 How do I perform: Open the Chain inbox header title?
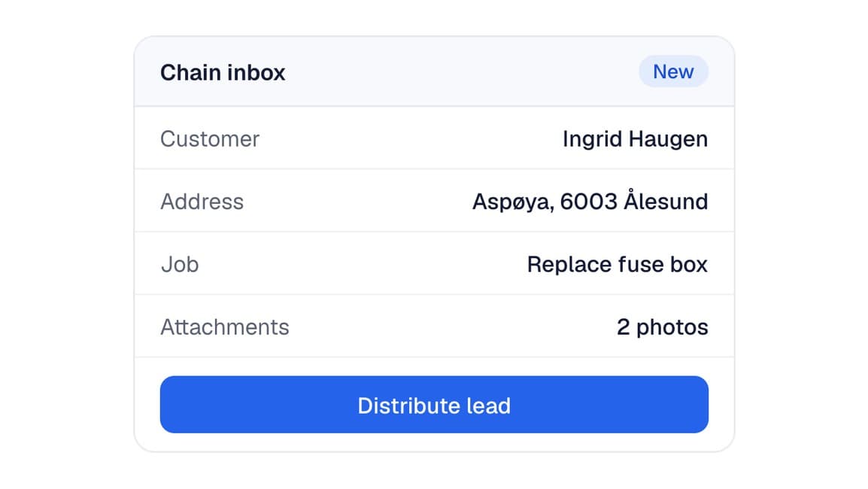tap(223, 72)
